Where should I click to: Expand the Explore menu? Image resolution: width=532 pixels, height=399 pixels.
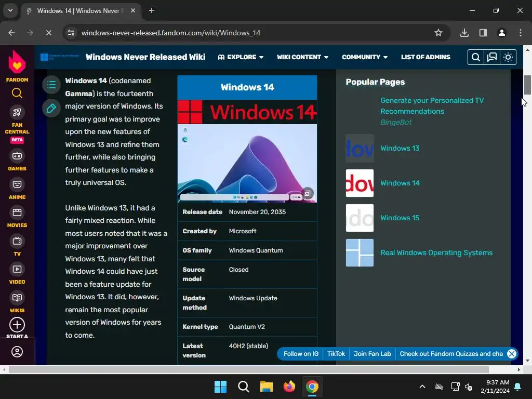coord(241,57)
